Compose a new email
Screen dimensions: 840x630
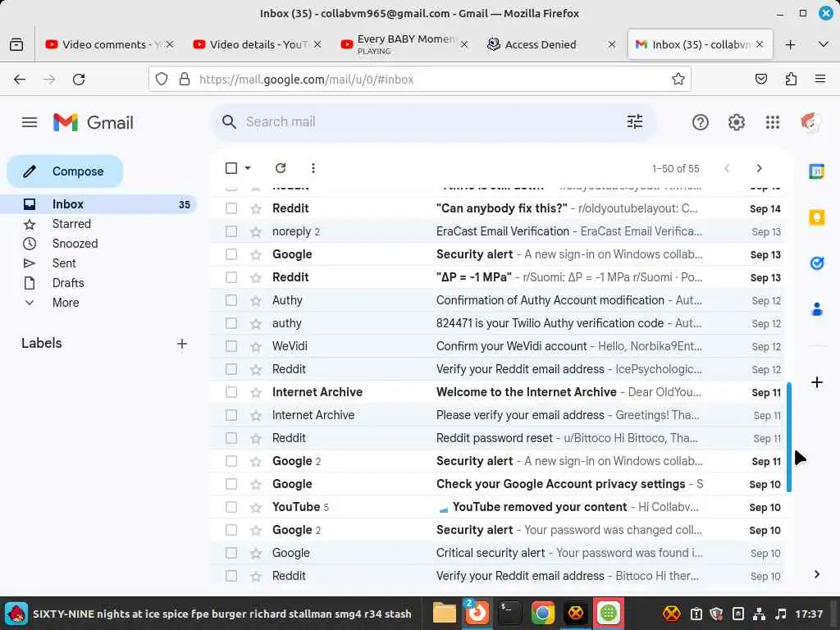65,171
